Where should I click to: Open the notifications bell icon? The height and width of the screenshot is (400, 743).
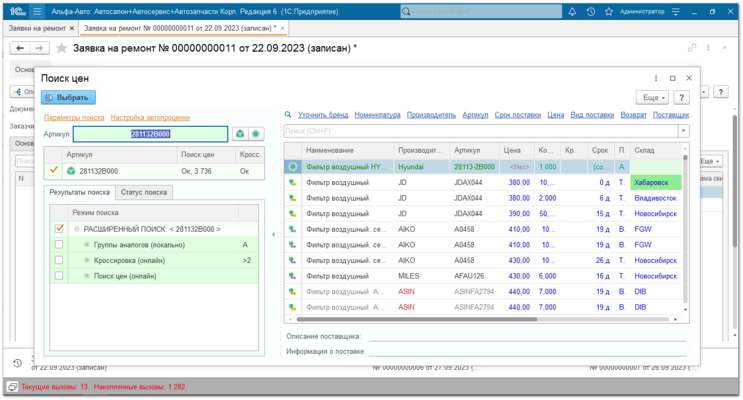click(572, 11)
